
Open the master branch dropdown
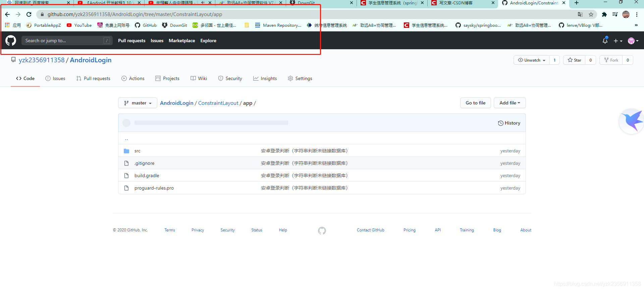[138, 103]
